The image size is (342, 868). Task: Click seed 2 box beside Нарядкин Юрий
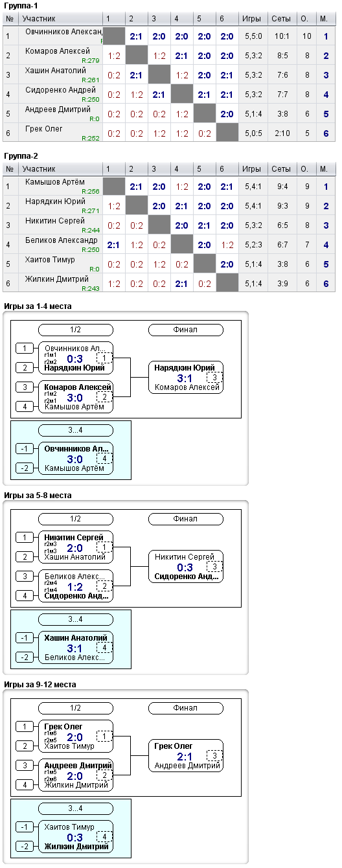coord(24,368)
